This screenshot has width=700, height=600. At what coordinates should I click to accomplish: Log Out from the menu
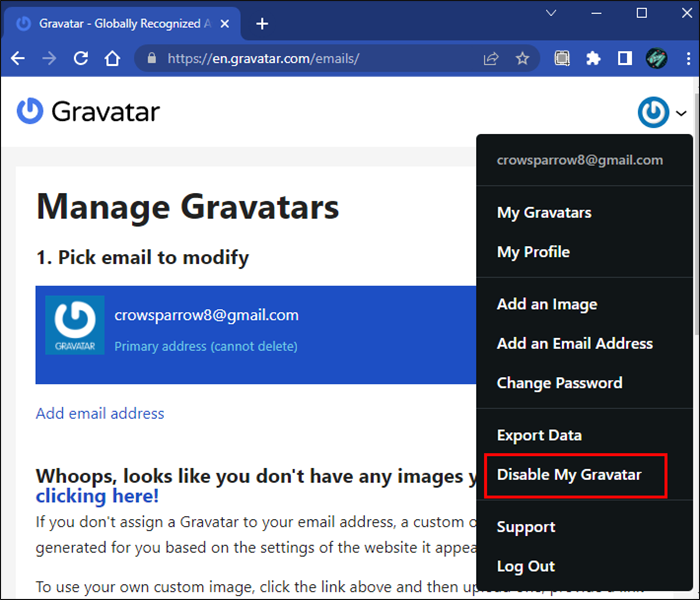click(x=525, y=567)
